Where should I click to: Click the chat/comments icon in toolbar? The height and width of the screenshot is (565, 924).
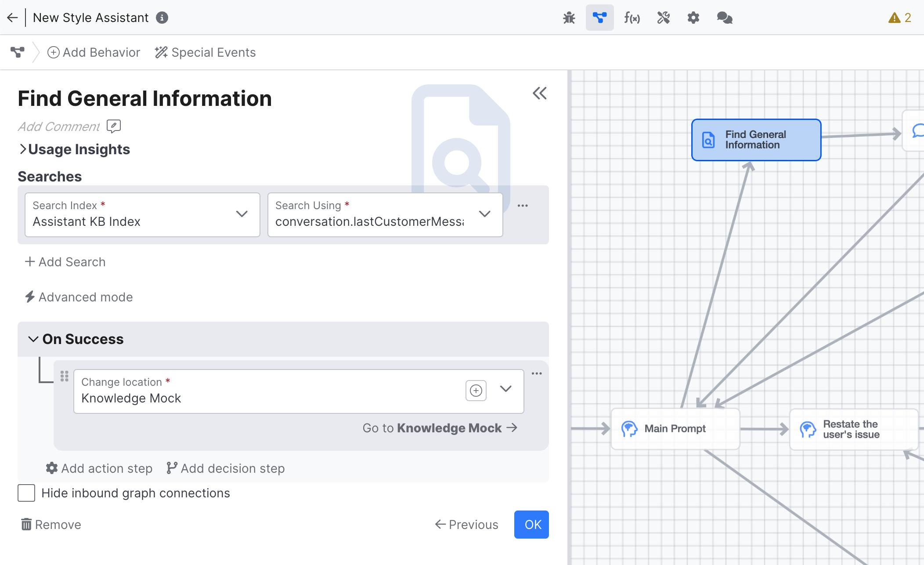725,17
